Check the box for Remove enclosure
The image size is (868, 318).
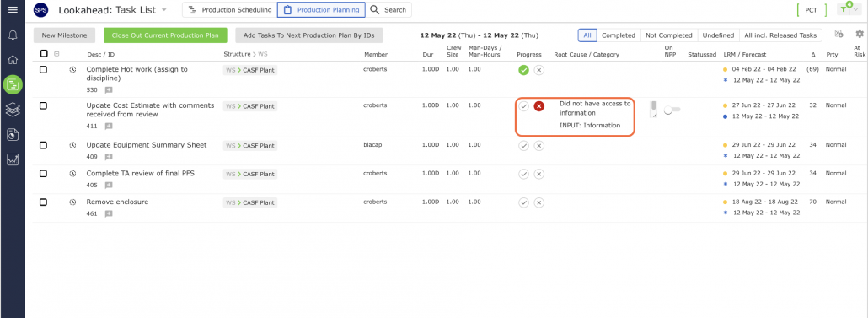(43, 202)
